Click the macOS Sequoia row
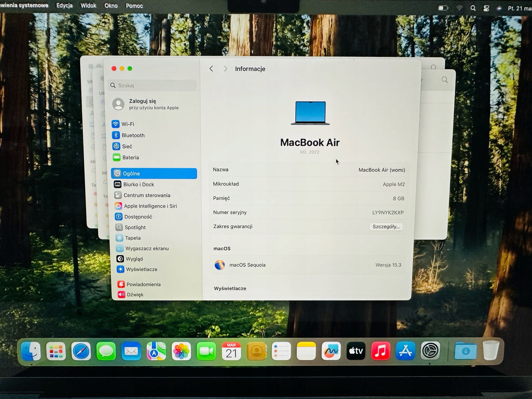 tap(308, 265)
